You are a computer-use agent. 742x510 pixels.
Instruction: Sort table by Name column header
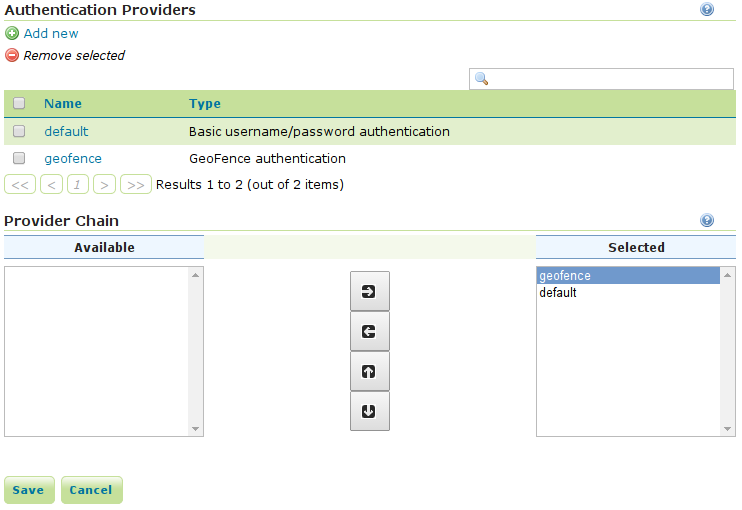63,103
